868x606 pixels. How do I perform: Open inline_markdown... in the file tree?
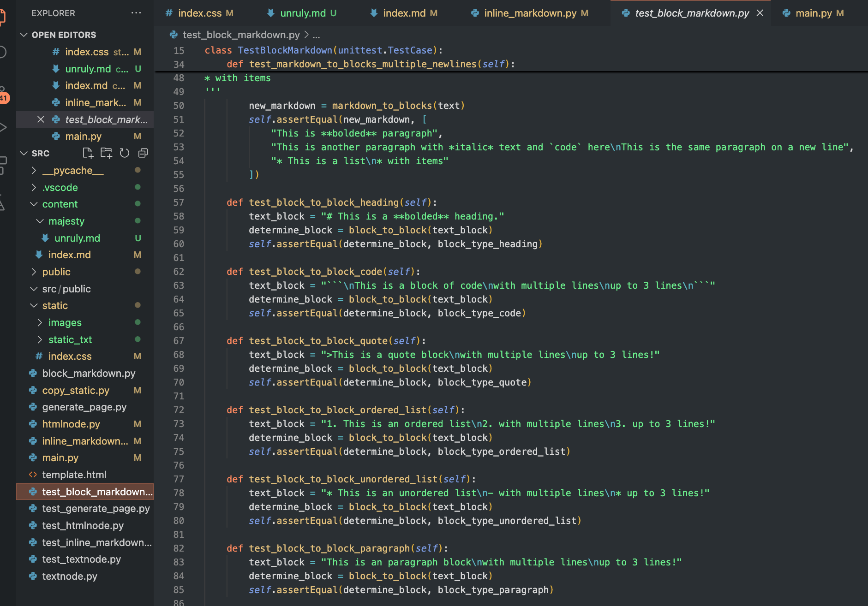[85, 441]
